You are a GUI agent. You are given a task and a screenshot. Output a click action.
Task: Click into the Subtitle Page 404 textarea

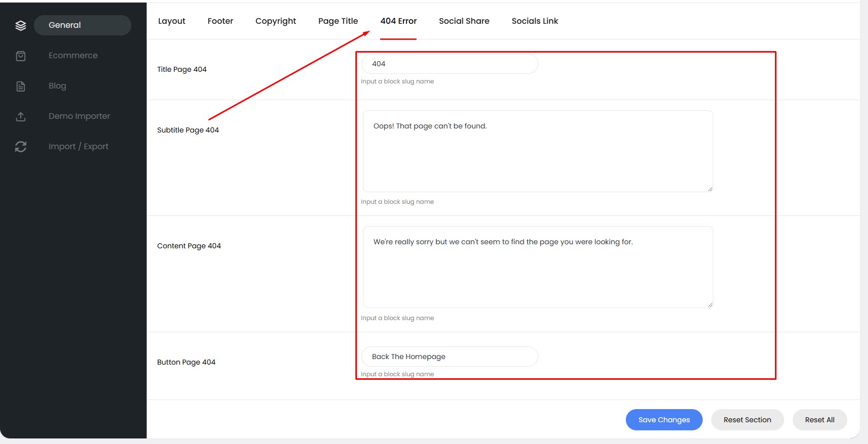(x=537, y=151)
